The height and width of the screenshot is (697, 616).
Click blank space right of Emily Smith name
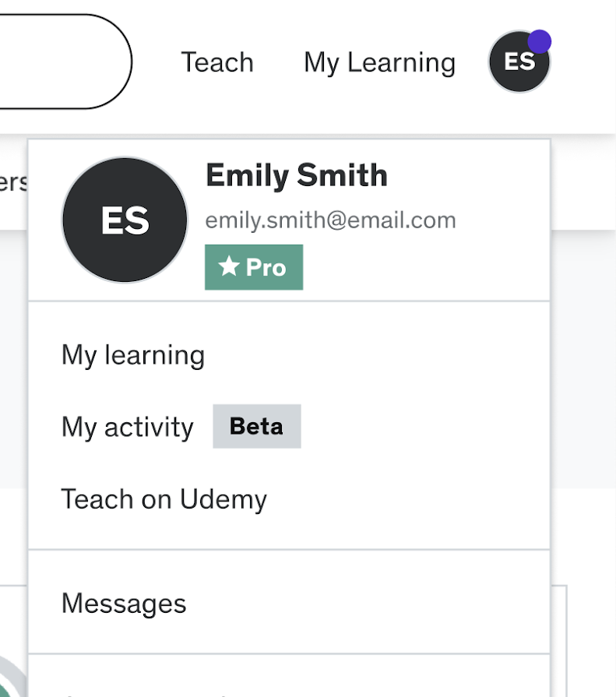[x=467, y=176]
